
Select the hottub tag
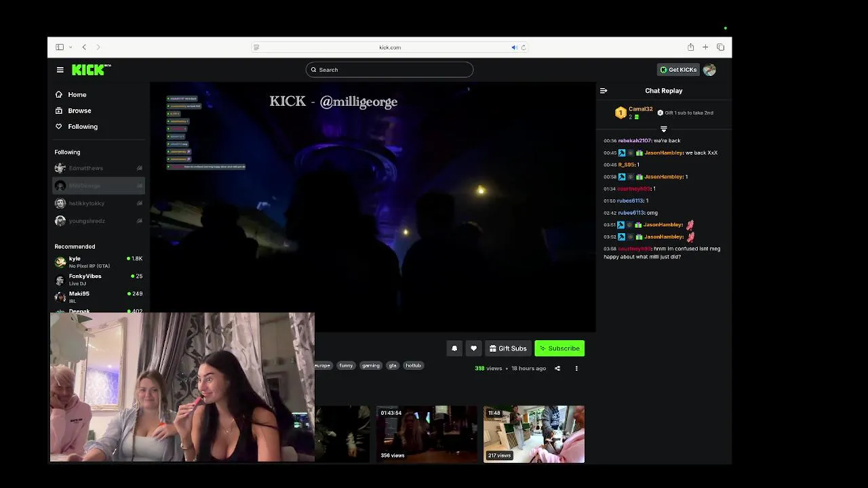pos(414,365)
